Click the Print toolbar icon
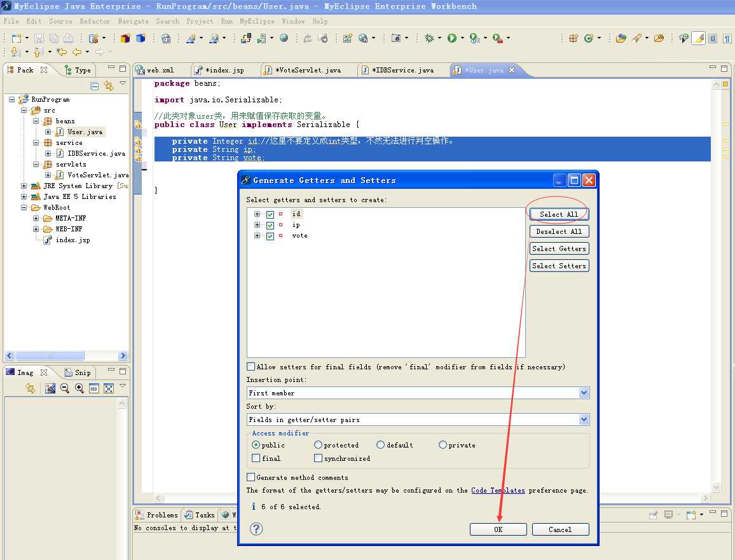Image resolution: width=735 pixels, height=560 pixels. [x=69, y=38]
